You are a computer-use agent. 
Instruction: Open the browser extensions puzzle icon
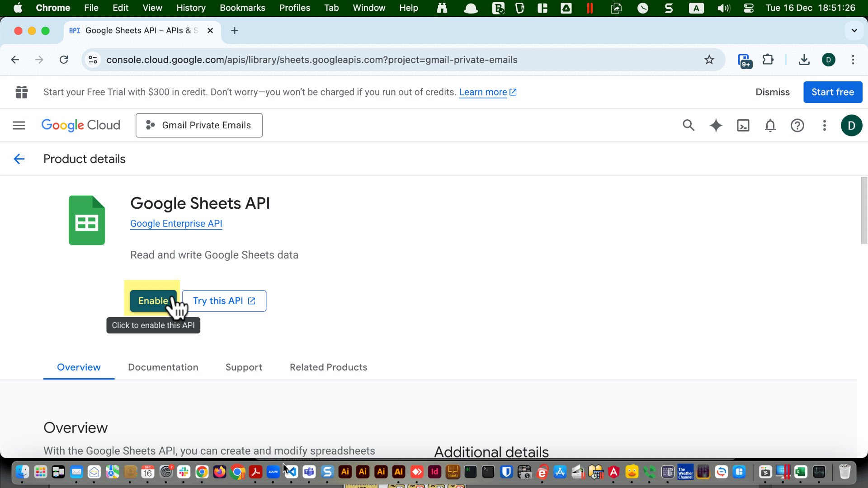[x=768, y=59]
